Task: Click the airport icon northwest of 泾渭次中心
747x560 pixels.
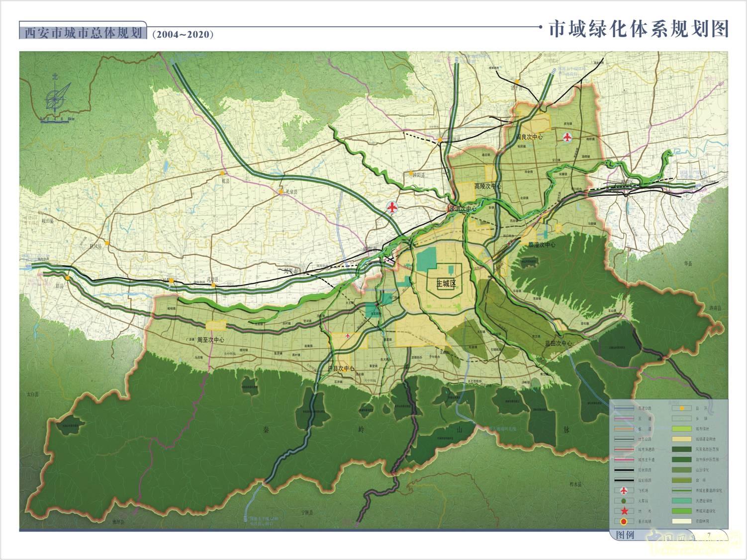Action: tap(392, 208)
